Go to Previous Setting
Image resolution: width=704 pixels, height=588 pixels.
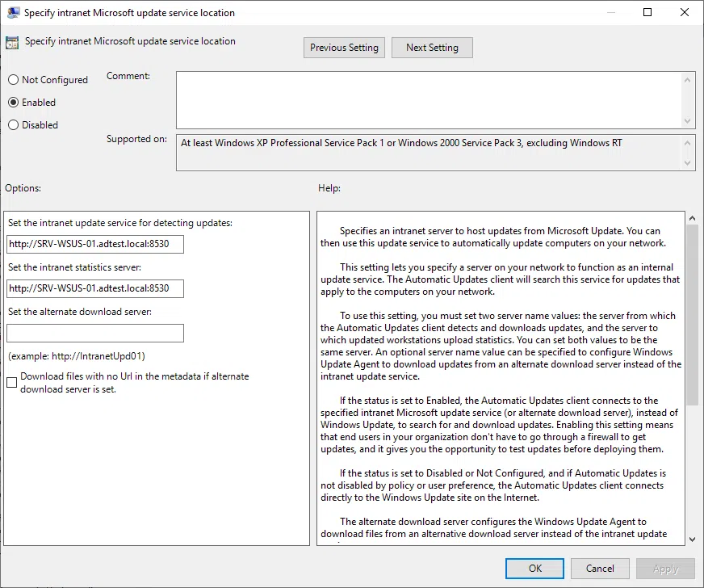click(x=344, y=48)
